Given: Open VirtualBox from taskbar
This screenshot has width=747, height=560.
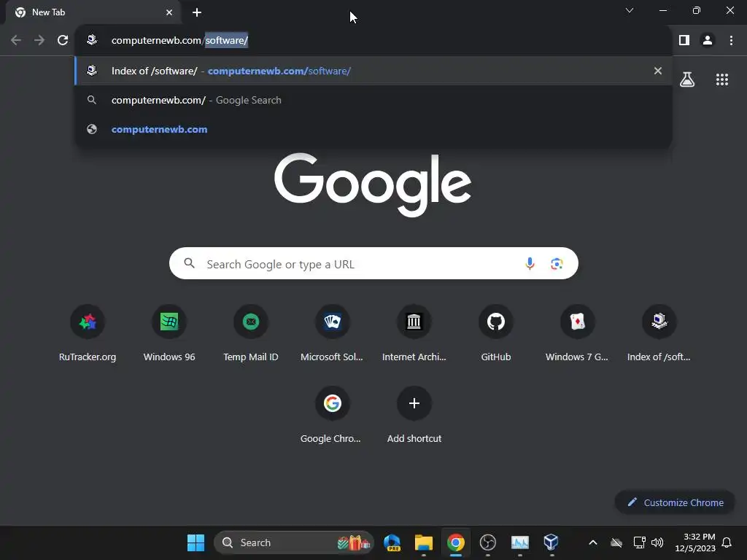Looking at the screenshot, I should (x=551, y=542).
